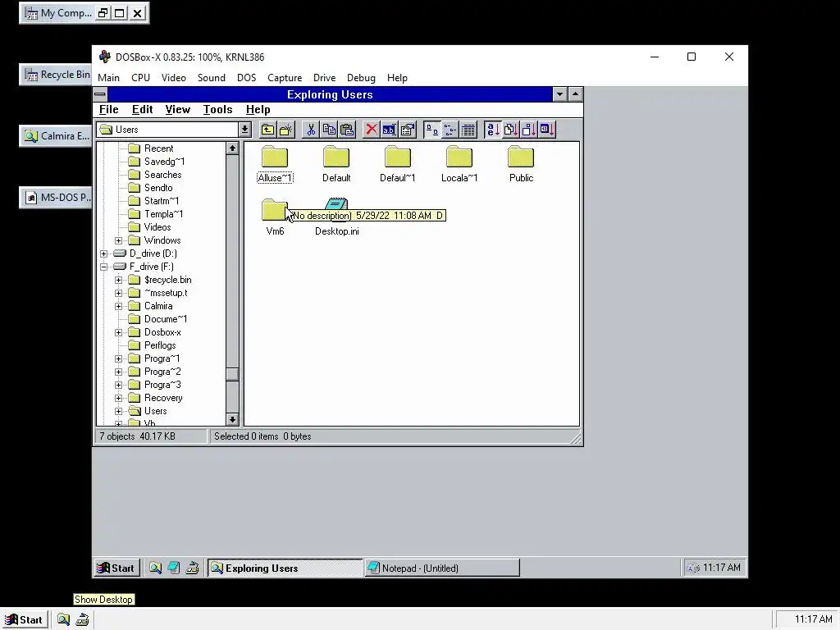Open the Explorer Edit menu
840x630 pixels.
coord(143,109)
